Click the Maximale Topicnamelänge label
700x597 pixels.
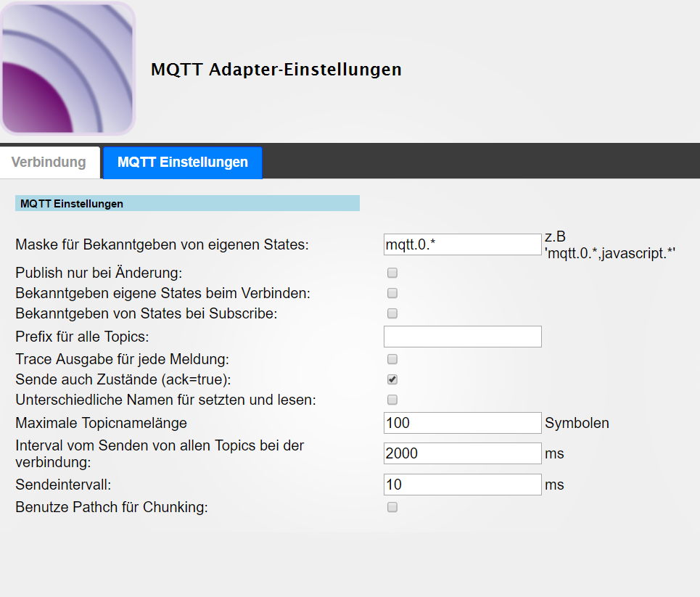102,423
